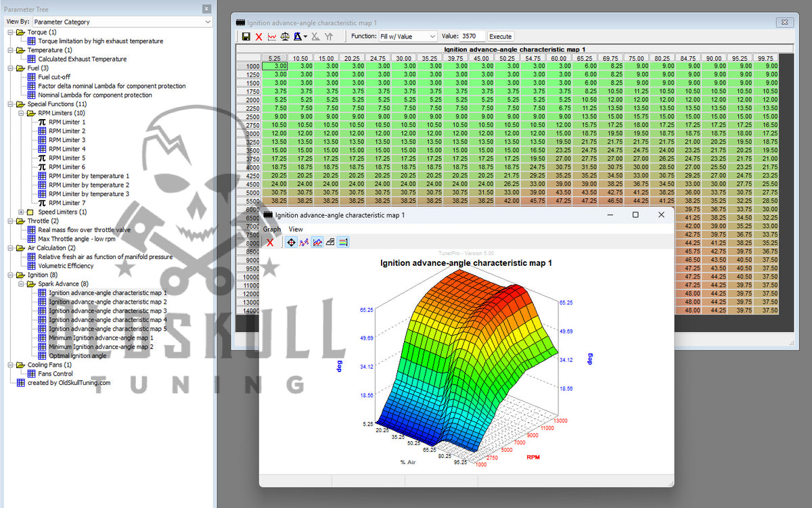
Task: Click the Execute button
Action: click(x=501, y=37)
